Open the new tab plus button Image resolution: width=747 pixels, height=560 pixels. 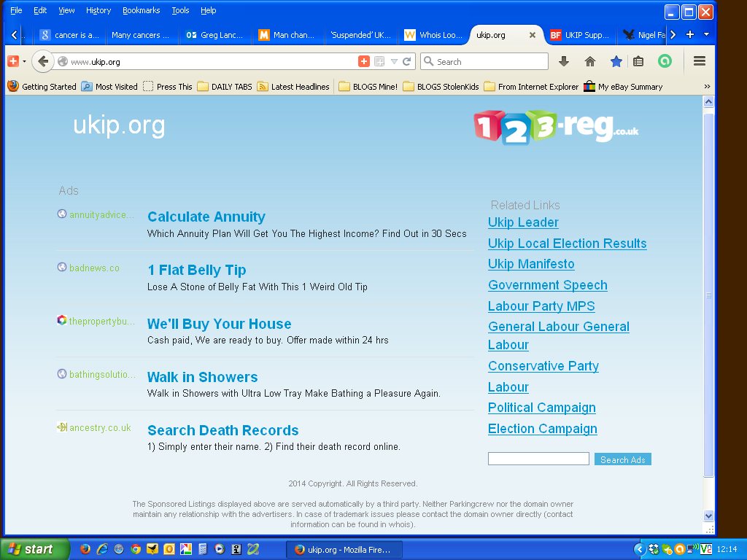coord(690,34)
